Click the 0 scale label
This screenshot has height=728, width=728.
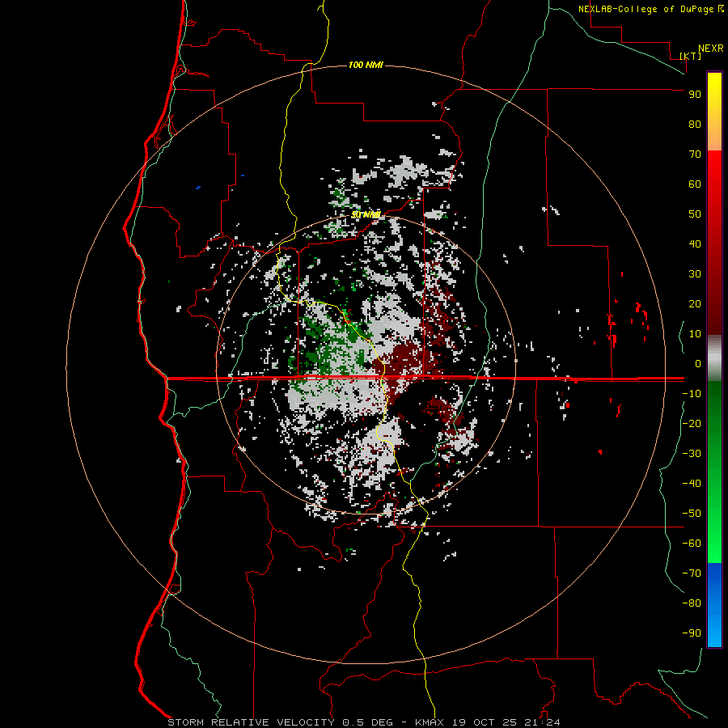tap(698, 364)
